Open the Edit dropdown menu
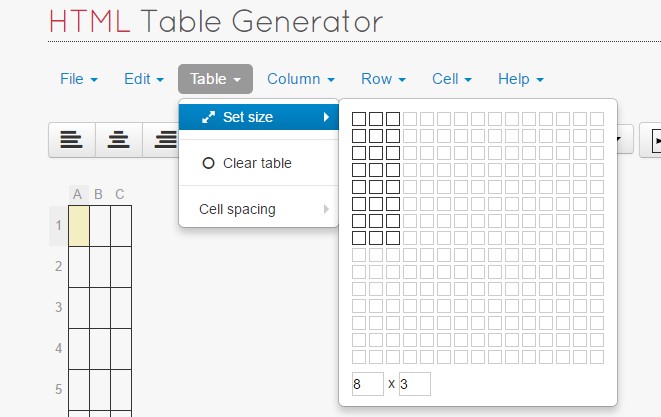Screen dimensions: 661x417 tap(144, 79)
